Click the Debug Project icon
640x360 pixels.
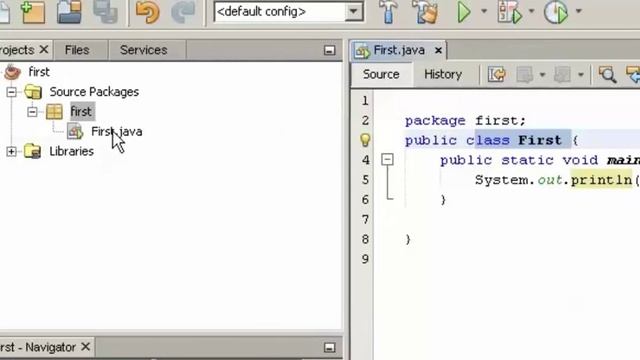[509, 12]
